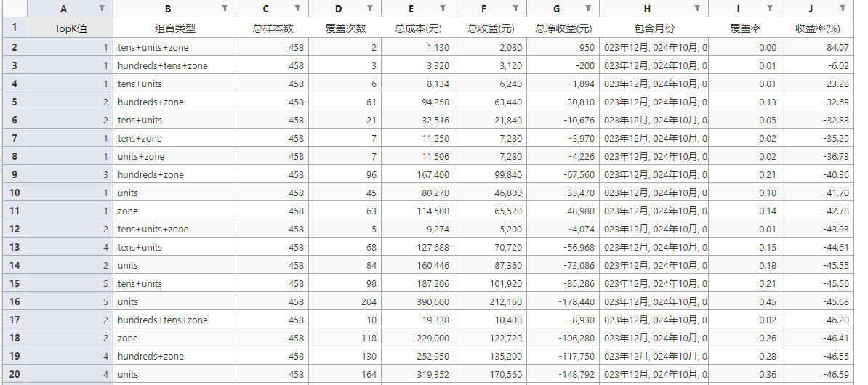Screen dimensions: 868x385
Task: Select the 8,134 cost cell
Action: tap(418, 84)
